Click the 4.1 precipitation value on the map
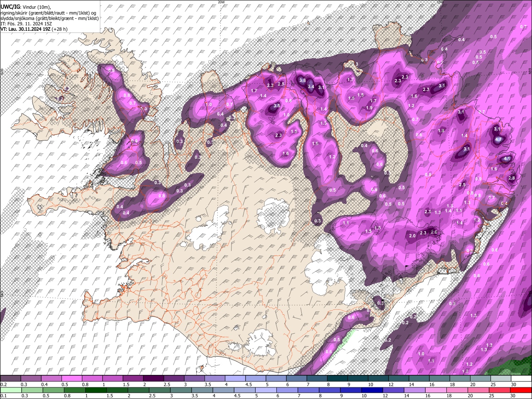The height and width of the screenshot is (399, 532). (x=507, y=159)
